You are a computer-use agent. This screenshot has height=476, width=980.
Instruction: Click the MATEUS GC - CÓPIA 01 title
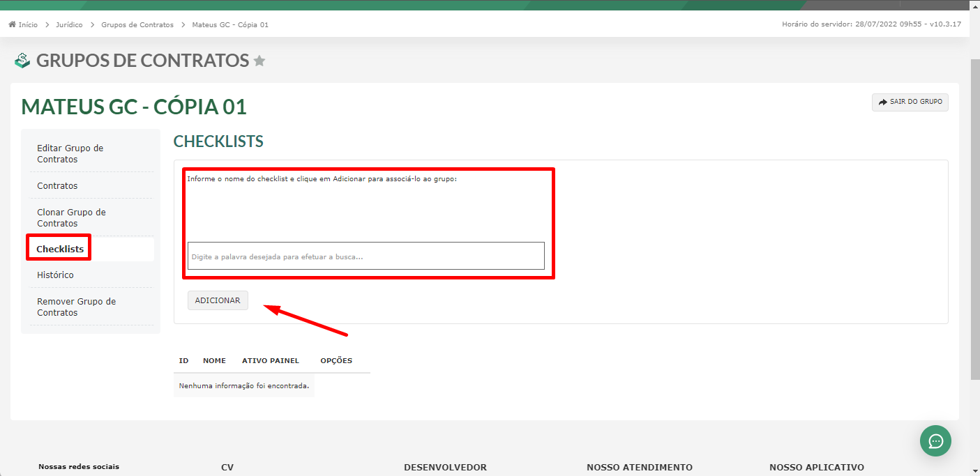pos(134,107)
